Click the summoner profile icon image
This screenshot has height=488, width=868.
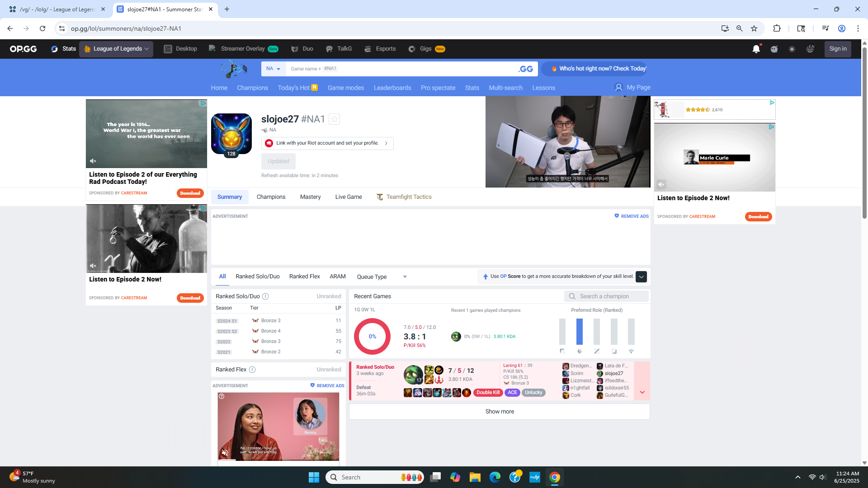231,134
